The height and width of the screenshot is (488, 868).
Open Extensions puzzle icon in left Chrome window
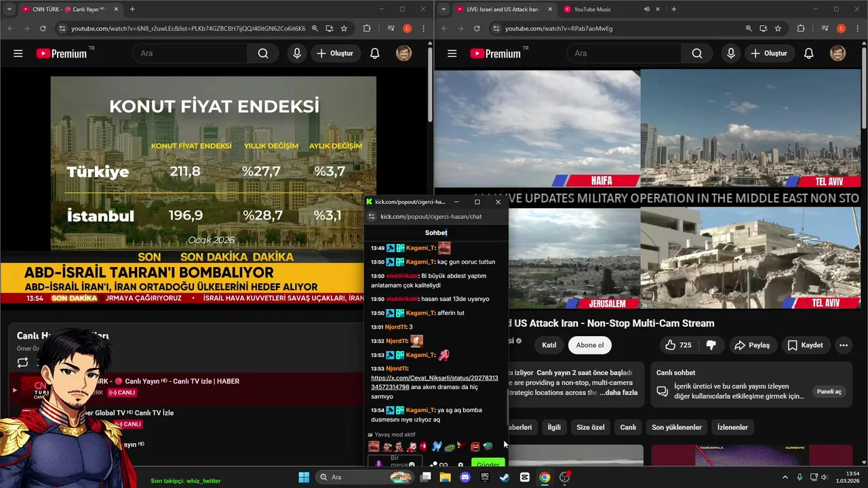[367, 28]
